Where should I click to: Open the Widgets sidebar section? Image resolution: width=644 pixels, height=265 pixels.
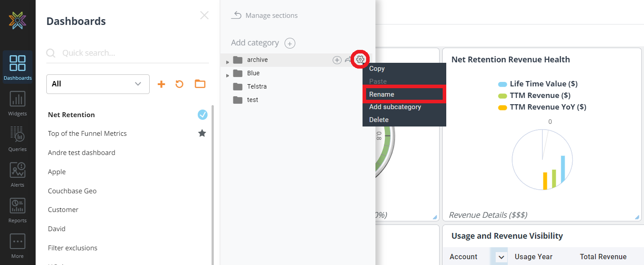tap(17, 104)
